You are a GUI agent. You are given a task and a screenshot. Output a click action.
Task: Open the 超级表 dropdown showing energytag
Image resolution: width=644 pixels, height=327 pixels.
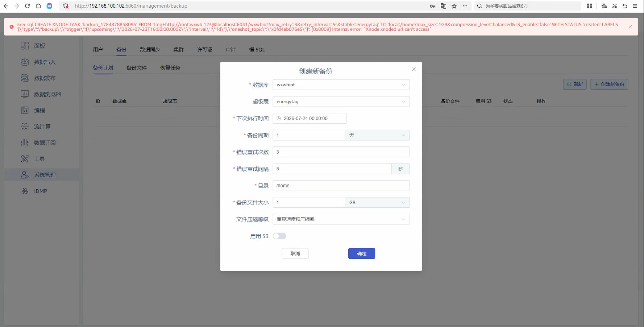tap(341, 102)
